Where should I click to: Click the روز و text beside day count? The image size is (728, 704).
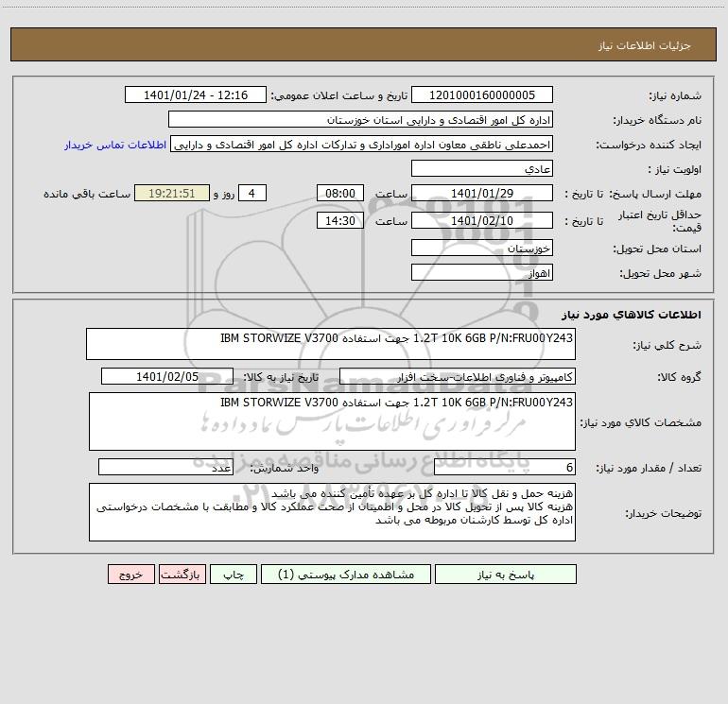[224, 194]
